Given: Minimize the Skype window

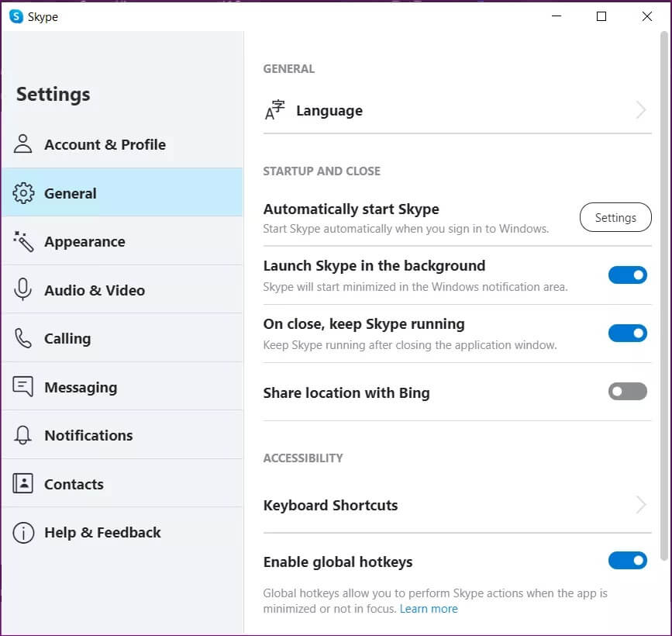Looking at the screenshot, I should coord(557,16).
